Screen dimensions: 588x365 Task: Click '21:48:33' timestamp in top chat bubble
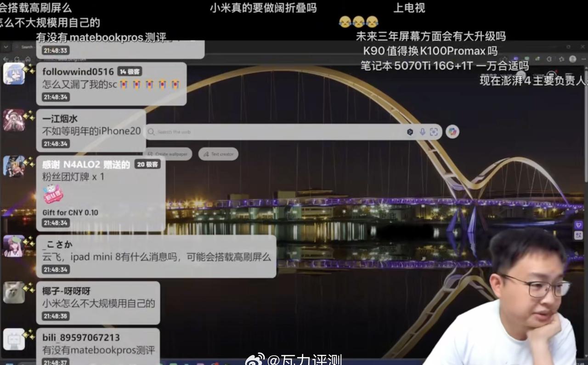coord(56,51)
